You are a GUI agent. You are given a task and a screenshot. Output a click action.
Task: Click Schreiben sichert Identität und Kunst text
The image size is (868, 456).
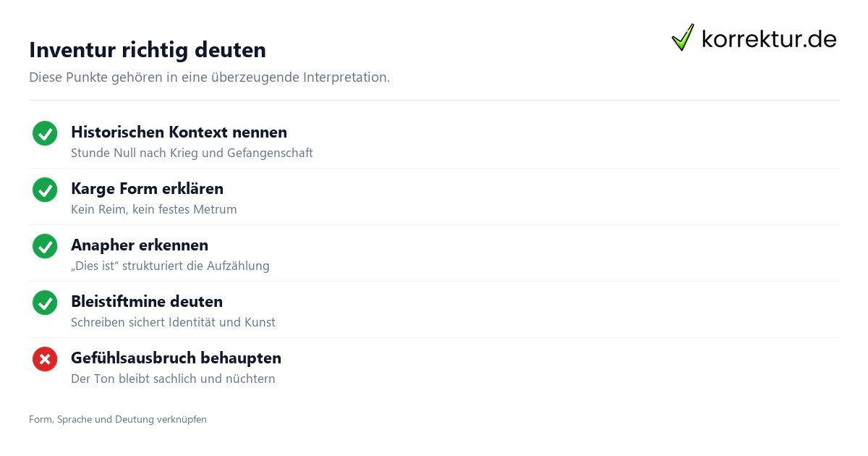[173, 323]
